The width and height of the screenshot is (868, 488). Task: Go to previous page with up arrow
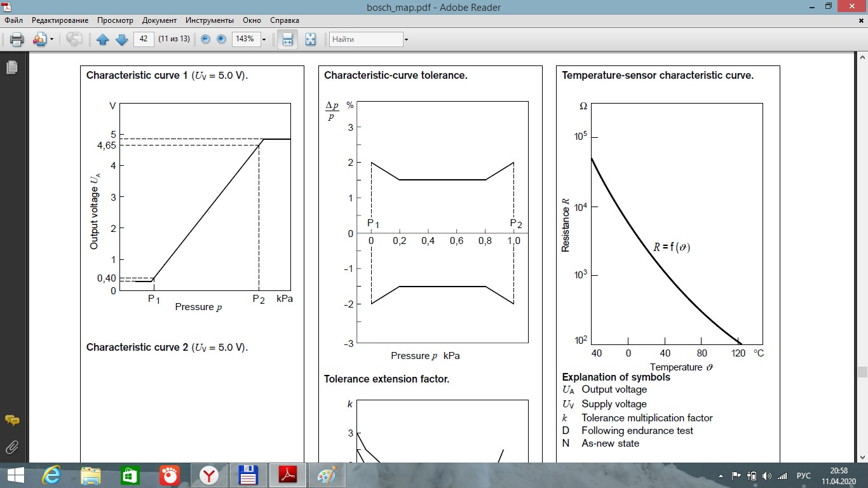pyautogui.click(x=103, y=39)
